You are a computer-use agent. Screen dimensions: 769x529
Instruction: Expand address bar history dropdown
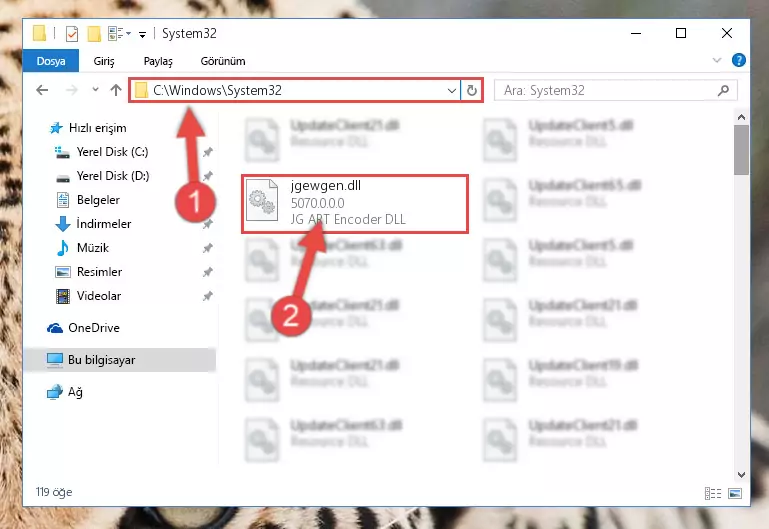(x=452, y=90)
